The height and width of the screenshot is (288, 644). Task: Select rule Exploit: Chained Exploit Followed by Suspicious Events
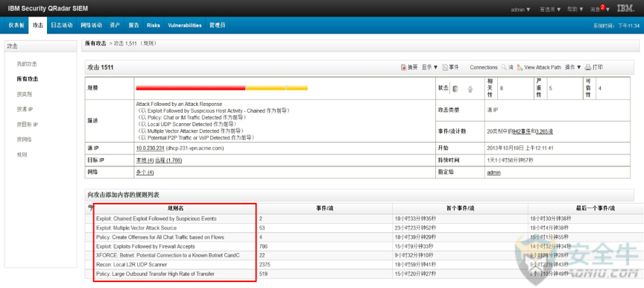[156, 219]
